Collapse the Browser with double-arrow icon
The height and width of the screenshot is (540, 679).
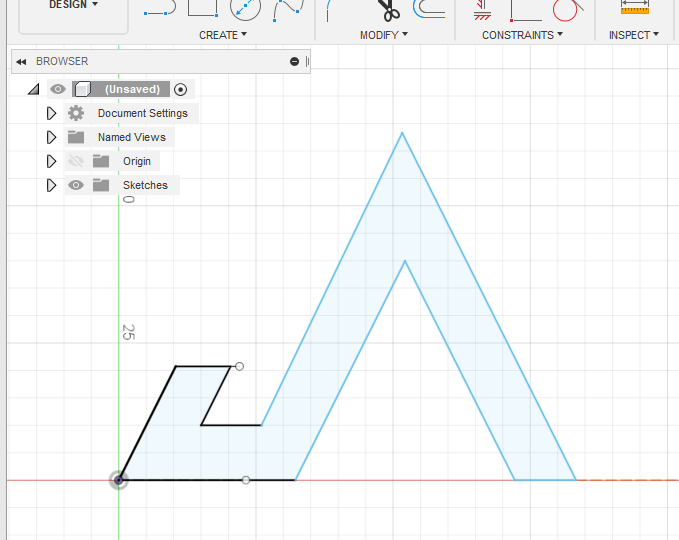(x=21, y=62)
